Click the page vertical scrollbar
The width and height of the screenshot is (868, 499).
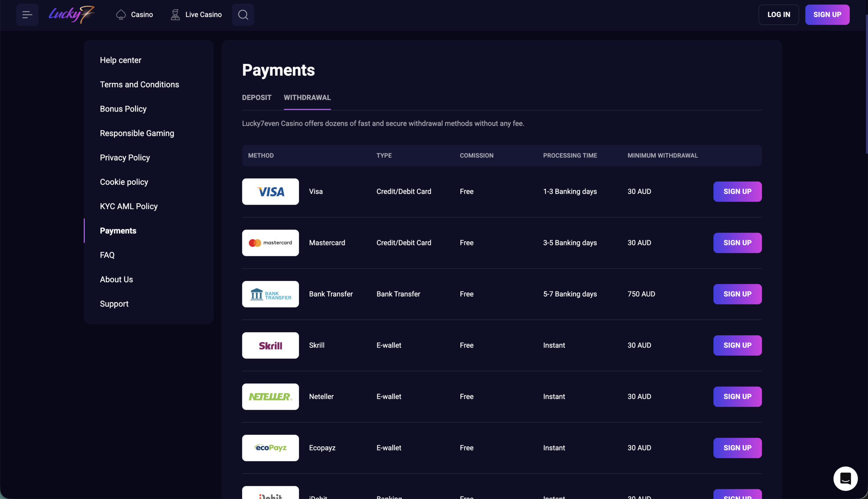point(866,84)
